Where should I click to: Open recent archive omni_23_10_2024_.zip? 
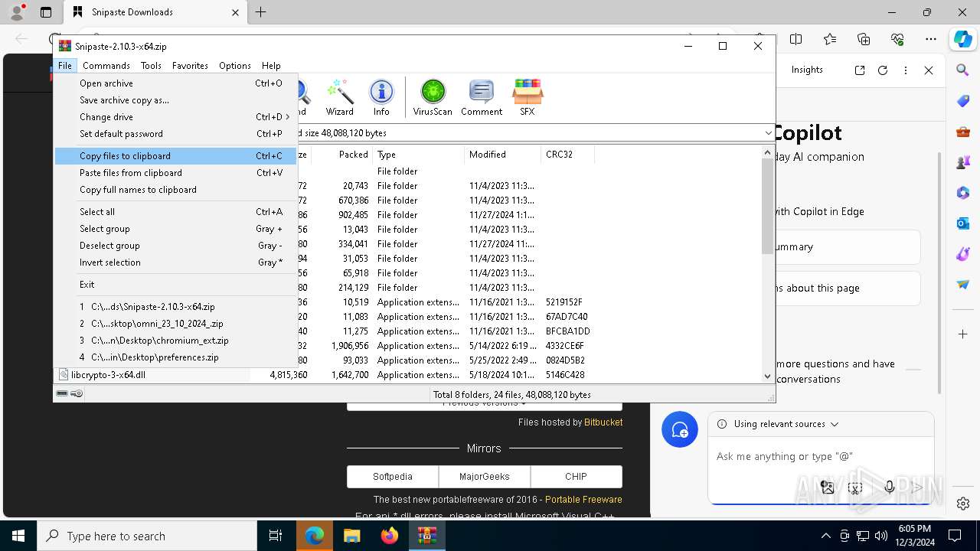(176, 324)
